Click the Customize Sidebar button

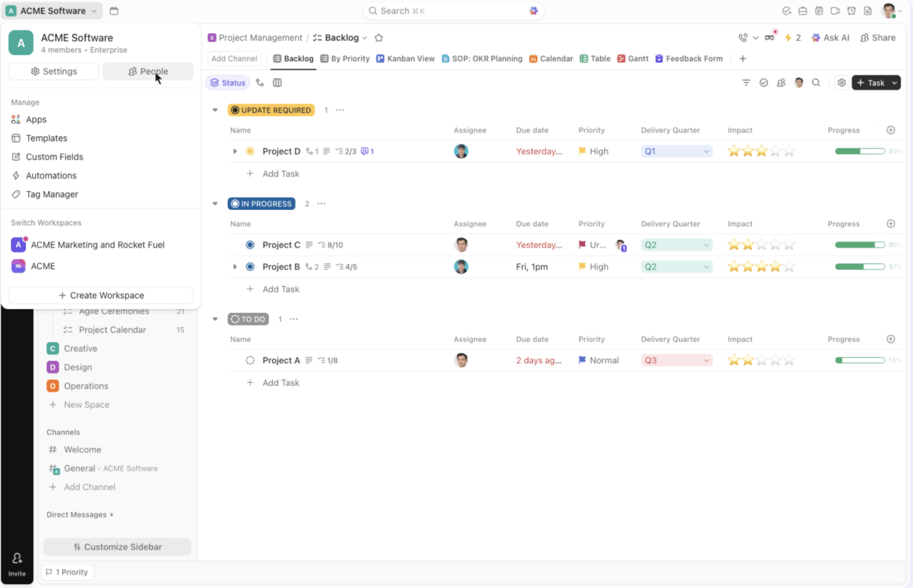[x=117, y=547]
